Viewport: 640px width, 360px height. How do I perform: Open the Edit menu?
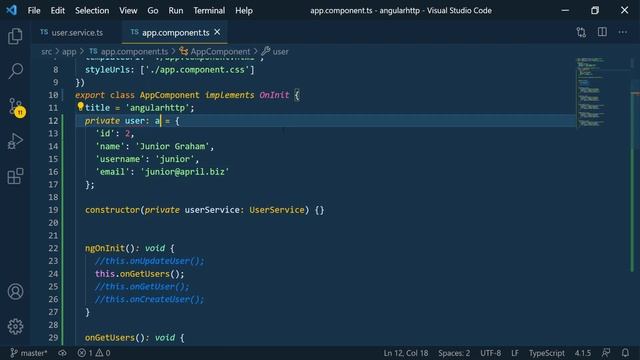pos(58,11)
